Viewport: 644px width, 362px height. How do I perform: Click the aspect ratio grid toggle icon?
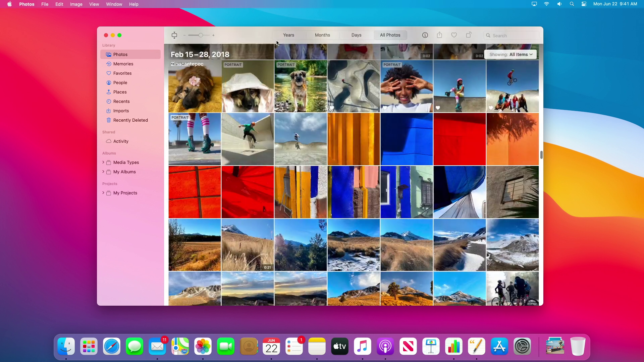(174, 35)
